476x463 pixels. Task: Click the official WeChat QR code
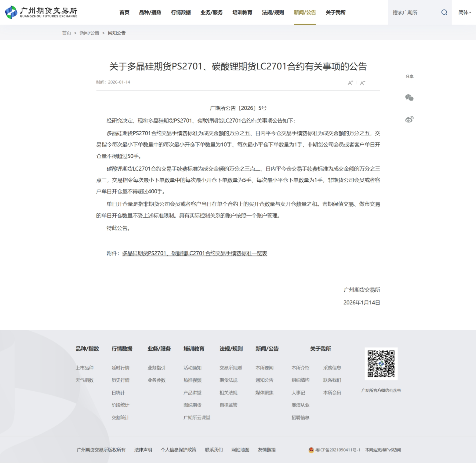click(381, 364)
